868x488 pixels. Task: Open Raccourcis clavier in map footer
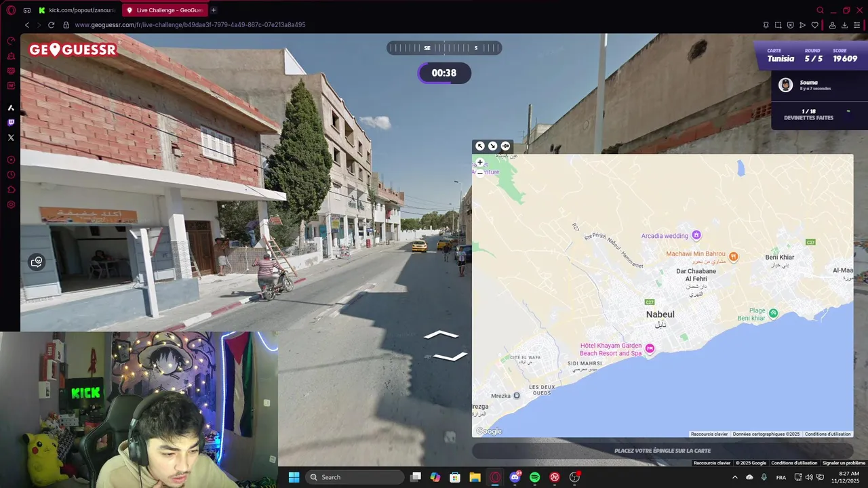click(709, 434)
